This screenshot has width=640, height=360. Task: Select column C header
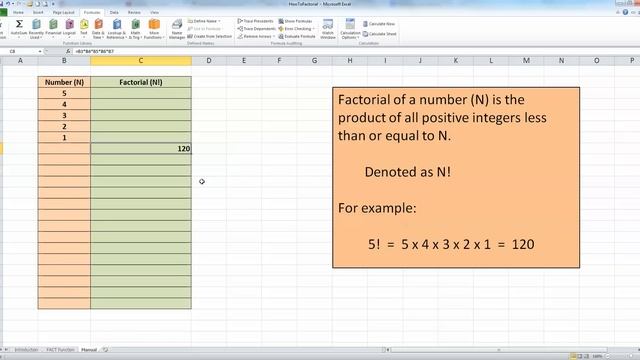[141, 61]
